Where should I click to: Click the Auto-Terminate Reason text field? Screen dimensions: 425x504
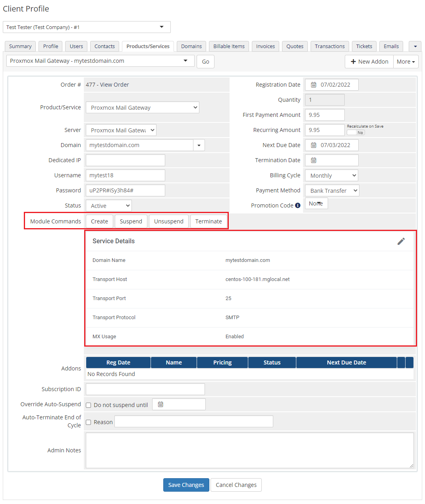(194, 421)
